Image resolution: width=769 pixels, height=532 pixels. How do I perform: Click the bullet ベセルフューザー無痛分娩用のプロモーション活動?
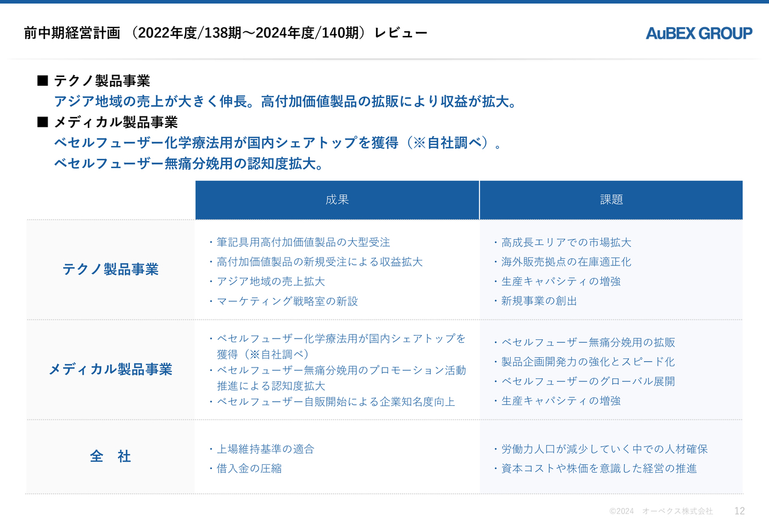[x=337, y=370]
